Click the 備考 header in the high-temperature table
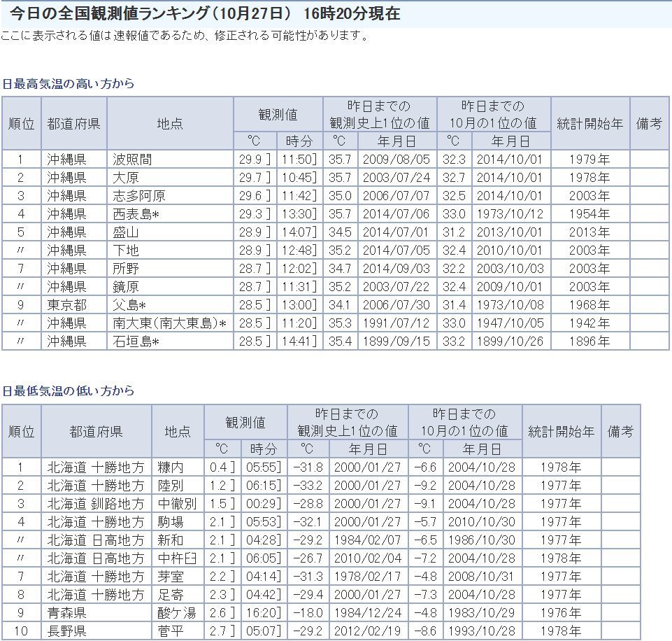The image size is (672, 641). pos(650,123)
